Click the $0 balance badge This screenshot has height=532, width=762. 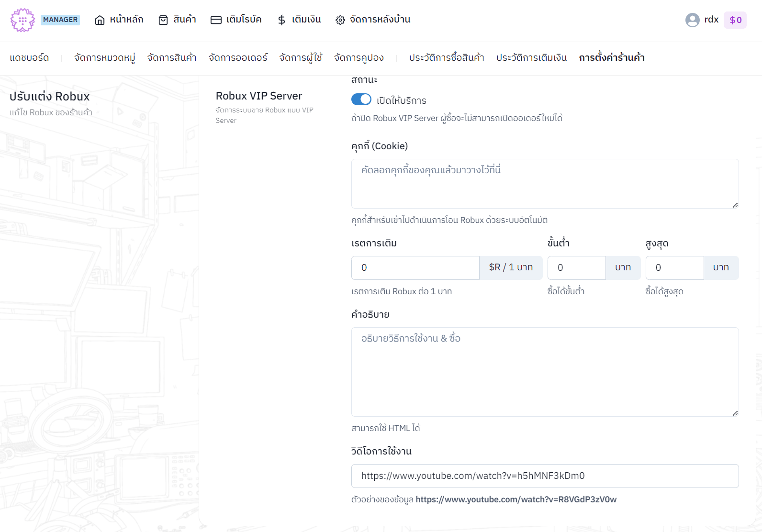(735, 20)
